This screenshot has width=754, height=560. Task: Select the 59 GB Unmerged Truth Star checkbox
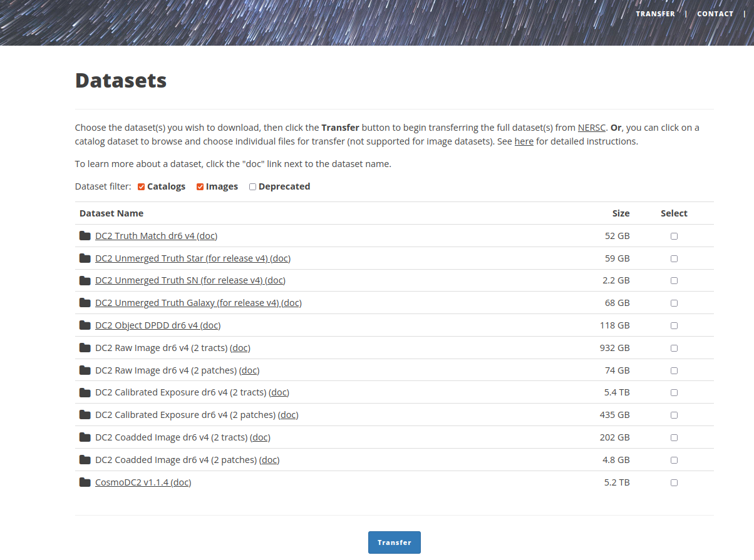click(674, 258)
